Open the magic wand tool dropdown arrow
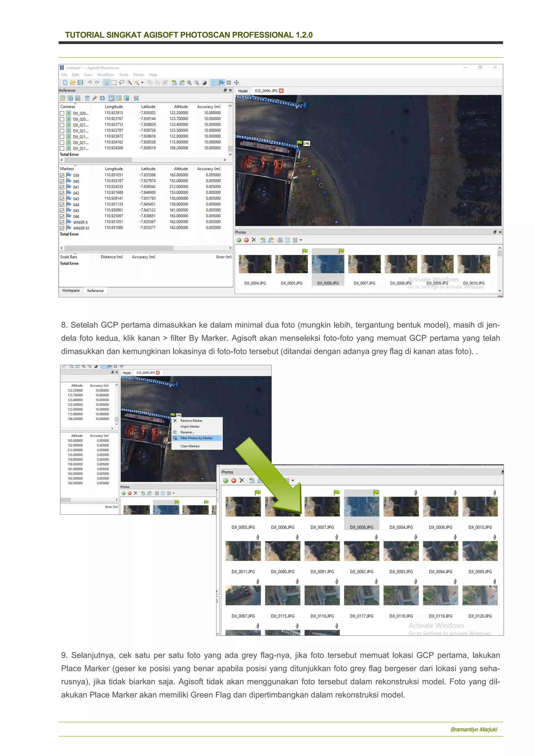This screenshot has width=535, height=756. (142, 83)
